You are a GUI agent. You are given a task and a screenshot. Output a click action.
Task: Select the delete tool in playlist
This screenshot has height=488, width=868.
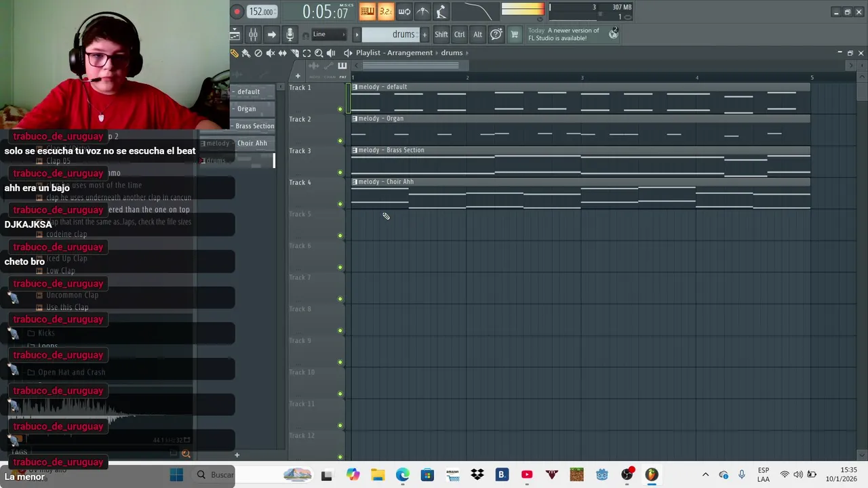tap(258, 53)
